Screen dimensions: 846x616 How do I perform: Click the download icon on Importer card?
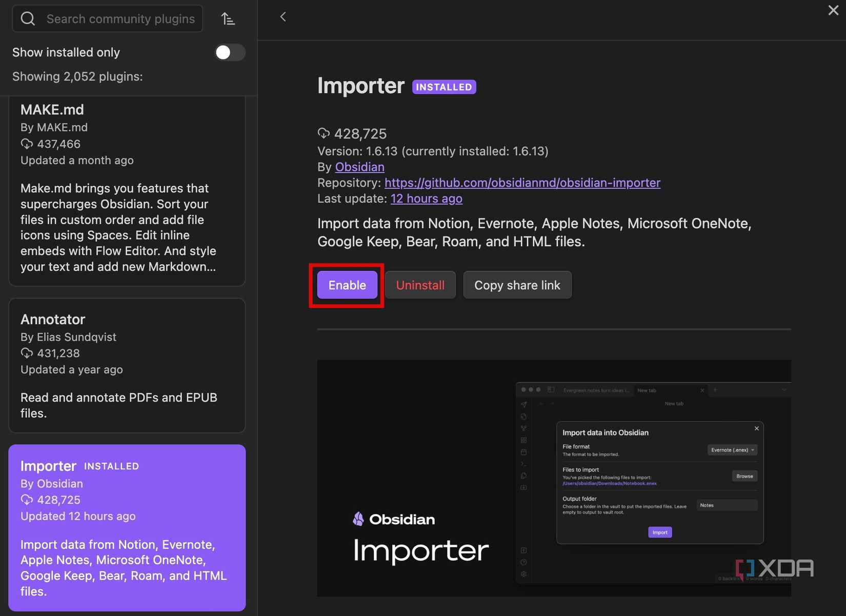[27, 500]
